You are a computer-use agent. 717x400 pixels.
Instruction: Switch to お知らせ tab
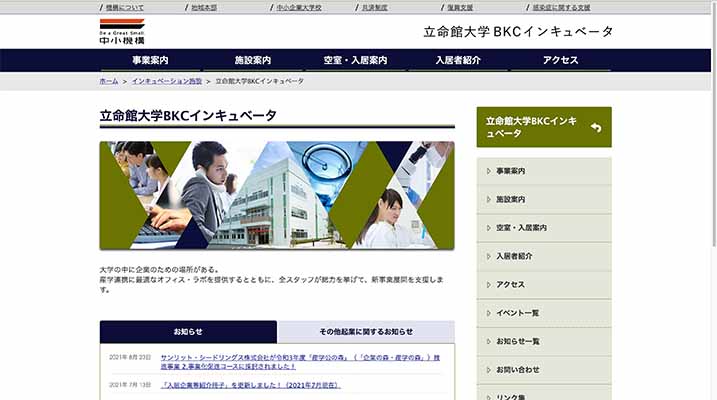[188, 331]
